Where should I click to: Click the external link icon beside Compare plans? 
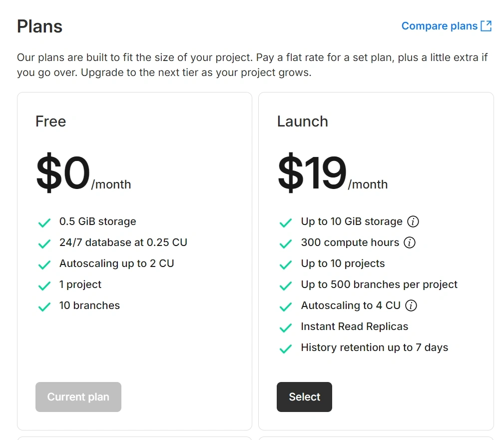486,26
